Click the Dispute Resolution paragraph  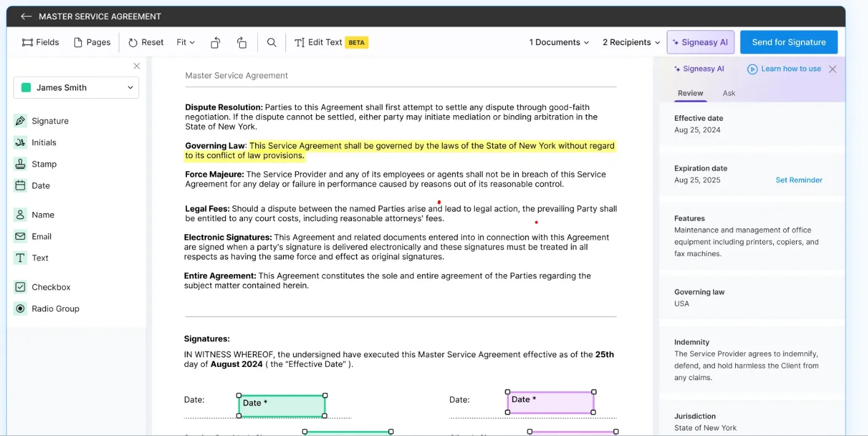pos(392,117)
